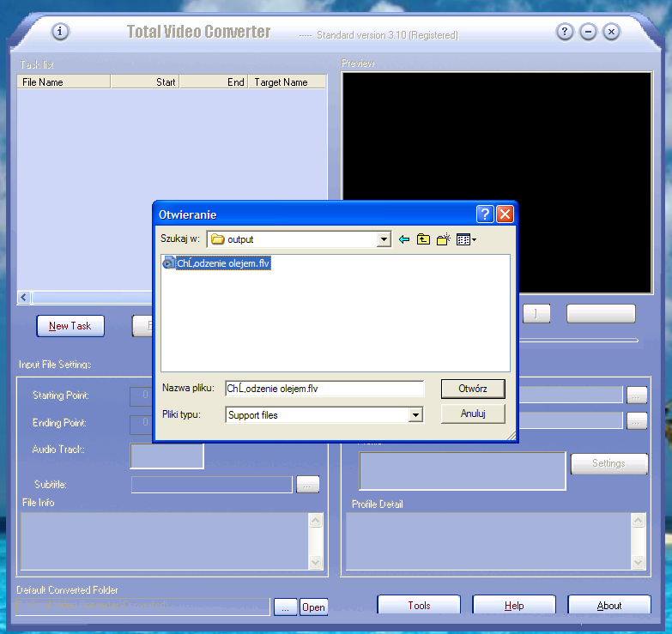Click the Subtitle input field
The width and height of the screenshot is (672, 634).
(212, 485)
